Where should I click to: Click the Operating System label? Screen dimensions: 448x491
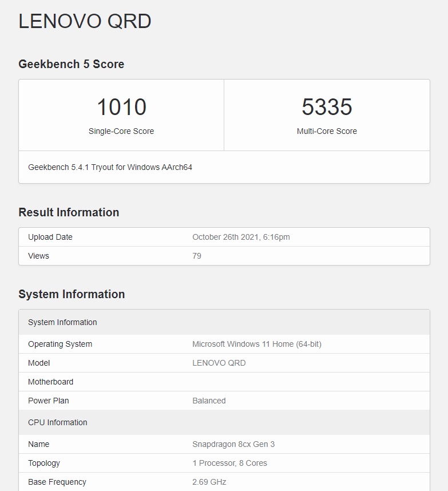point(60,344)
